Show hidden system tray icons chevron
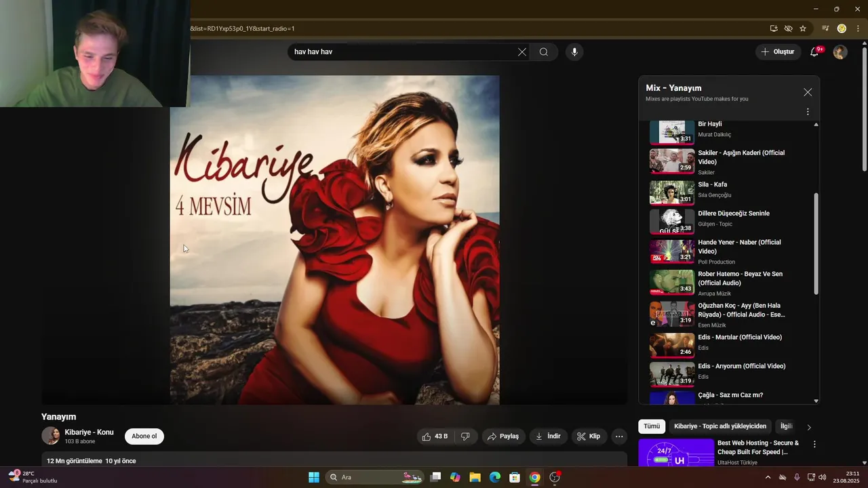The height and width of the screenshot is (488, 868). (768, 477)
